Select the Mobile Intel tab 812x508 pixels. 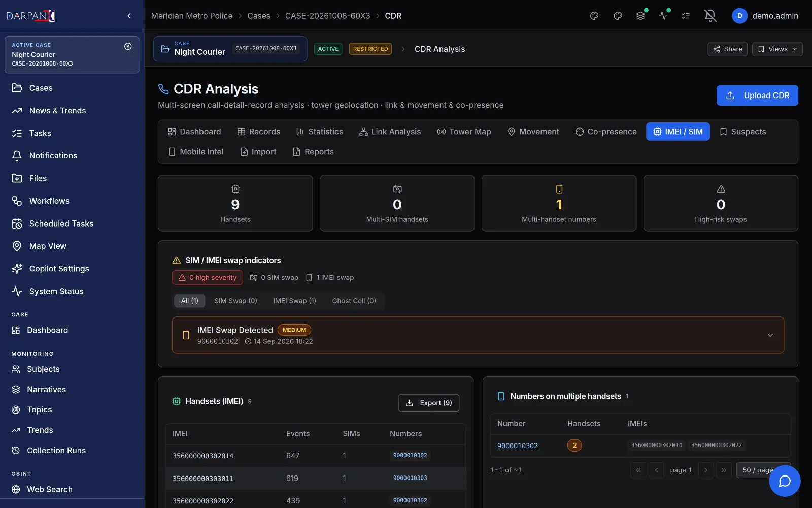196,152
